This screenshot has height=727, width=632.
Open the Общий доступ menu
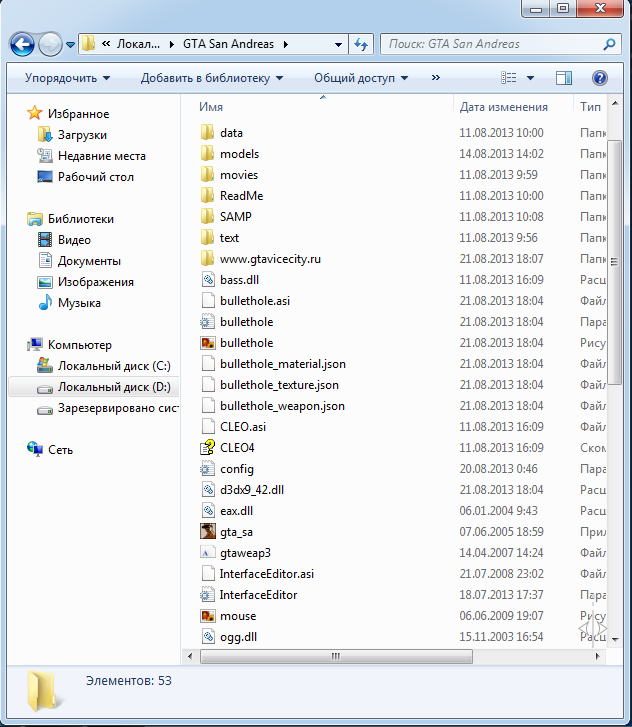[361, 78]
